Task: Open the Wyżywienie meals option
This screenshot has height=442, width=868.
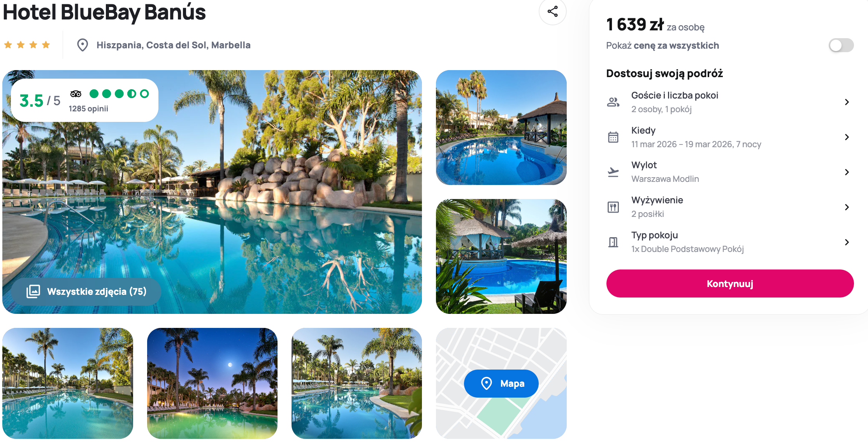Action: [x=730, y=207]
